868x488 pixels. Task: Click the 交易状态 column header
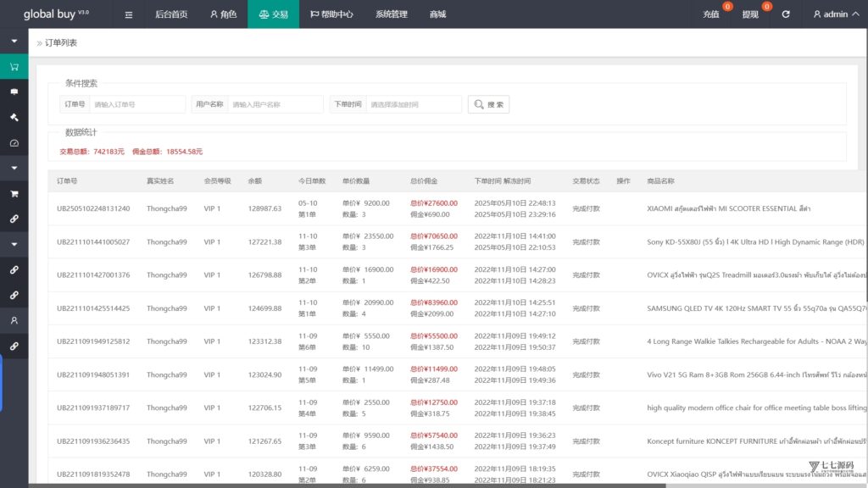(x=586, y=181)
